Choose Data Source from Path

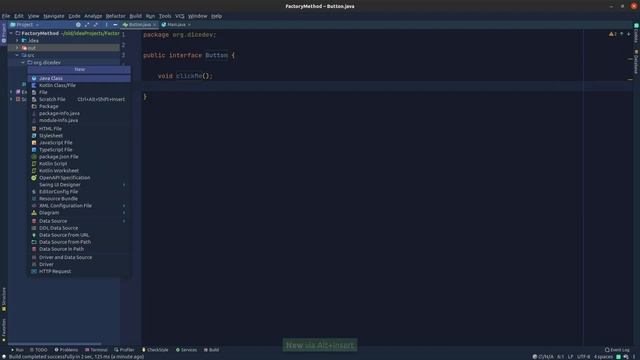[79, 242]
